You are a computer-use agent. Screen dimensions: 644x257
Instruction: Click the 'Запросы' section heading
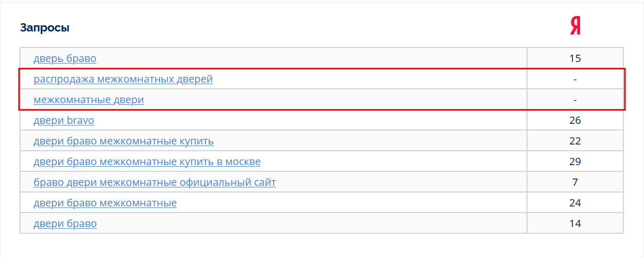45,28
